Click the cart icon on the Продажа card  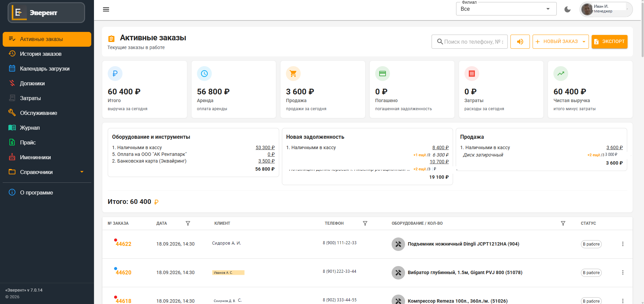293,74
